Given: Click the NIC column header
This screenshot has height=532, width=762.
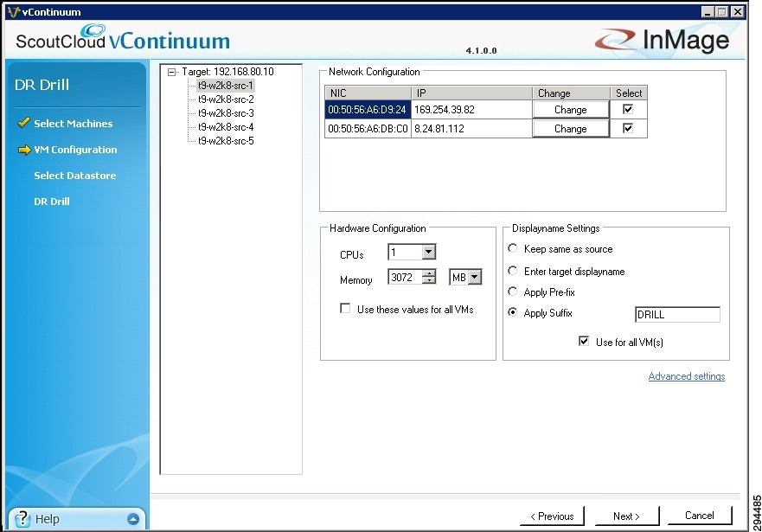Looking at the screenshot, I should click(368, 93).
